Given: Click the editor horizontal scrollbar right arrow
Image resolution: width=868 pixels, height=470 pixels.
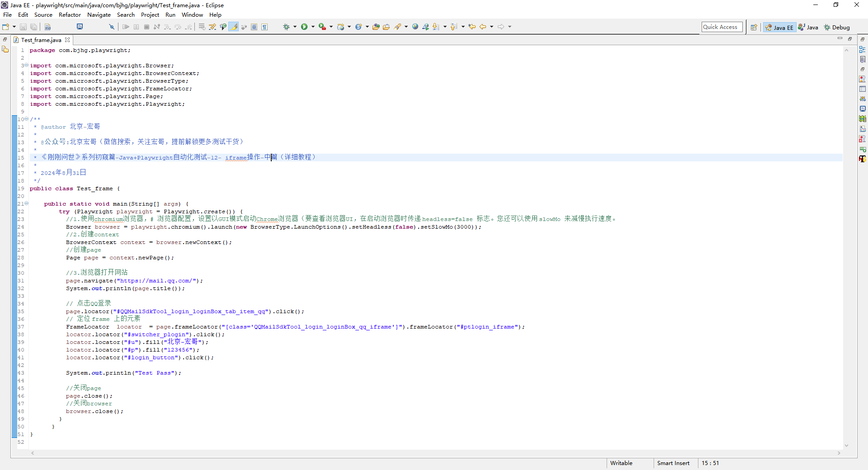Looking at the screenshot, I should click(x=839, y=453).
